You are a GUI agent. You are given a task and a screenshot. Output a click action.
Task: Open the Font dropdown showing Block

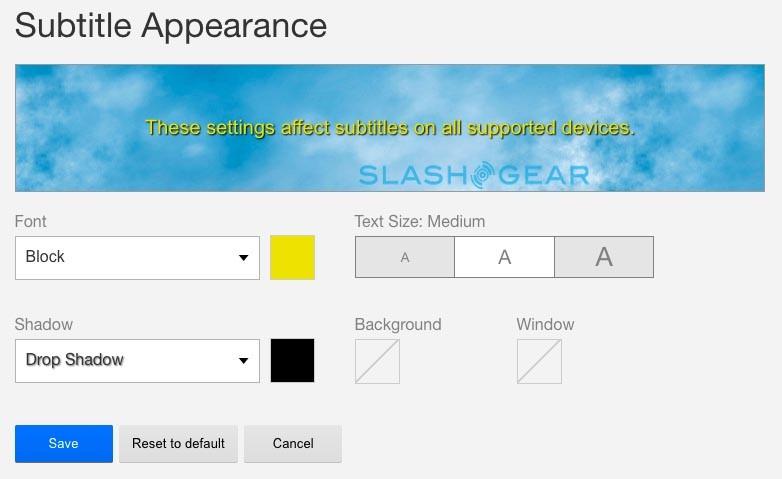pyautogui.click(x=137, y=258)
